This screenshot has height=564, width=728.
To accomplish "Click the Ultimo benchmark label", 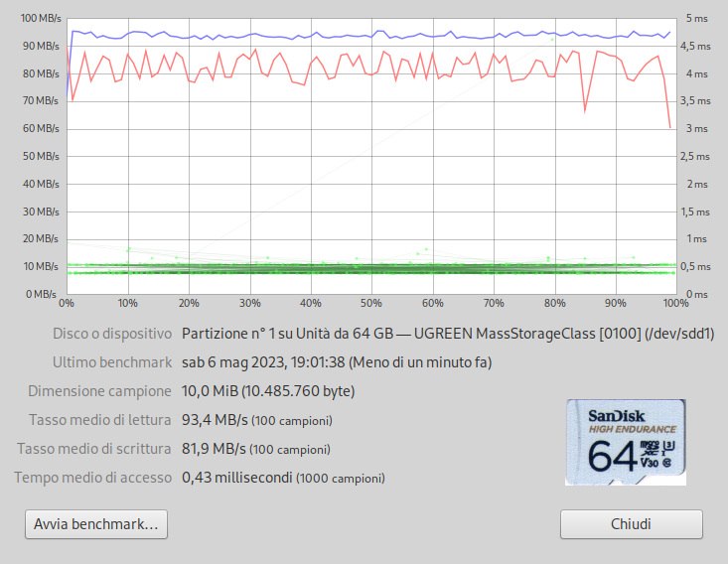I will click(x=112, y=362).
